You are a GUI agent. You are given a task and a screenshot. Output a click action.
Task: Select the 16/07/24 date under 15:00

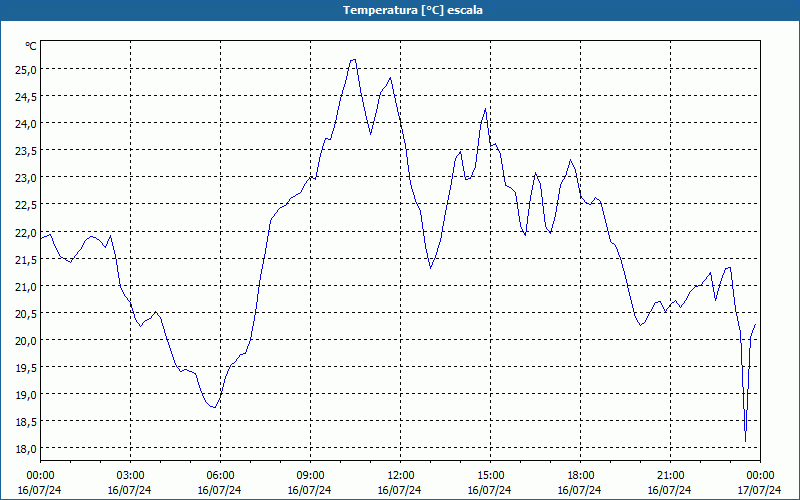click(x=490, y=490)
